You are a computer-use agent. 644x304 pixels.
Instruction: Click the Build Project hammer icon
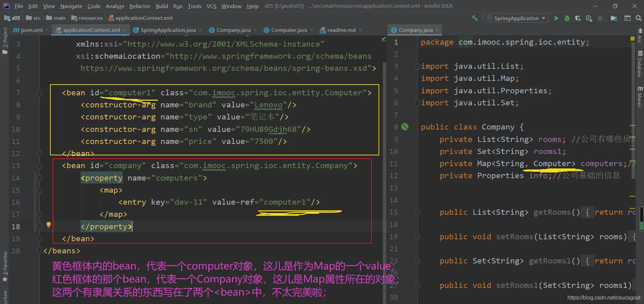point(475,18)
